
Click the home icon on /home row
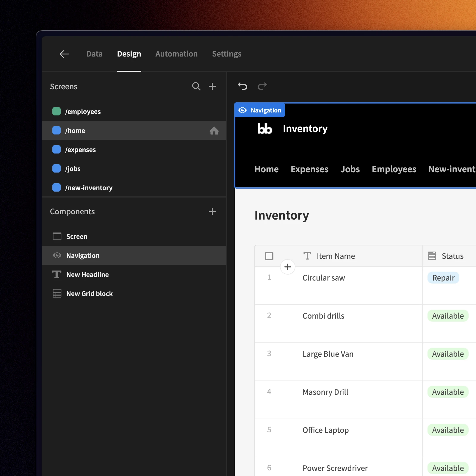[x=214, y=130]
